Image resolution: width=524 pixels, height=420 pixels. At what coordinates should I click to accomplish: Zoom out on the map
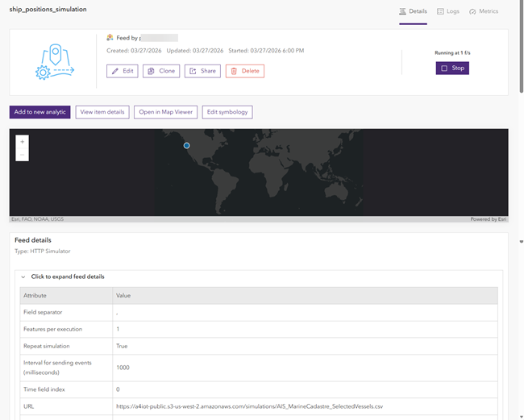[22, 155]
